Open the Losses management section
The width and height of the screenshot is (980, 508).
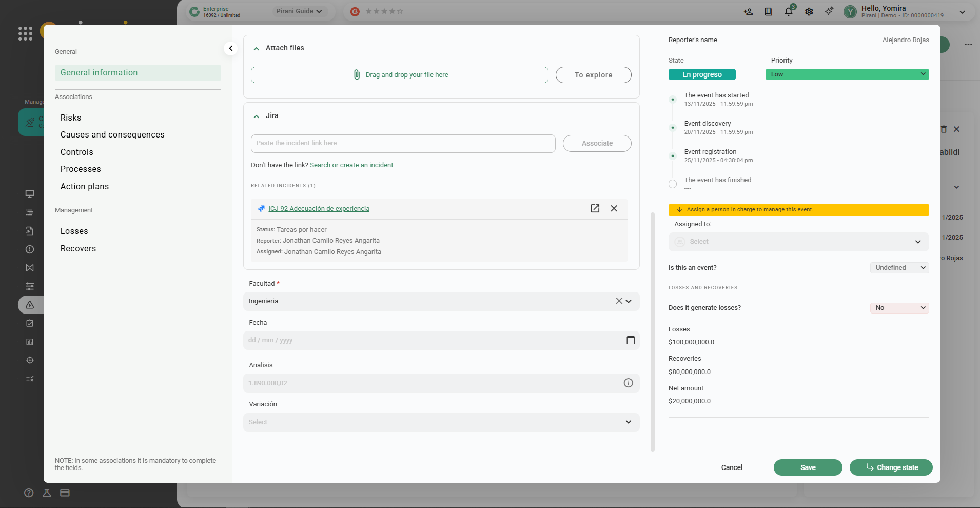[x=74, y=231]
